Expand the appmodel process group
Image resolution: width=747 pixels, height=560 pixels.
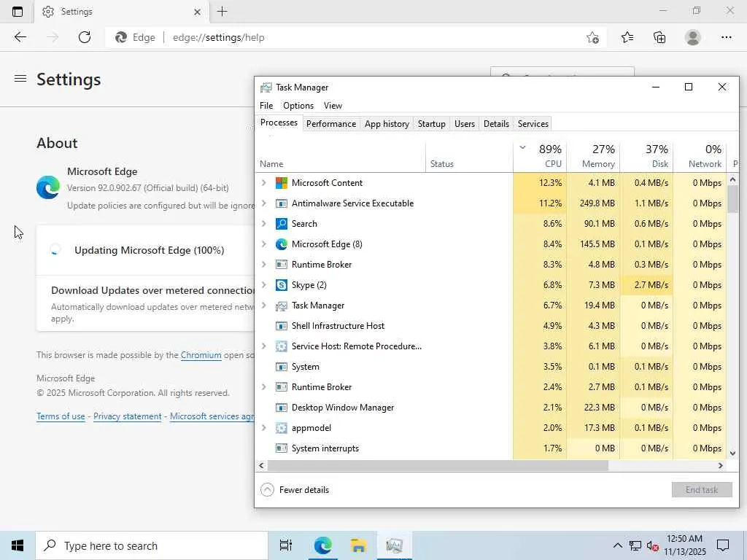264,428
